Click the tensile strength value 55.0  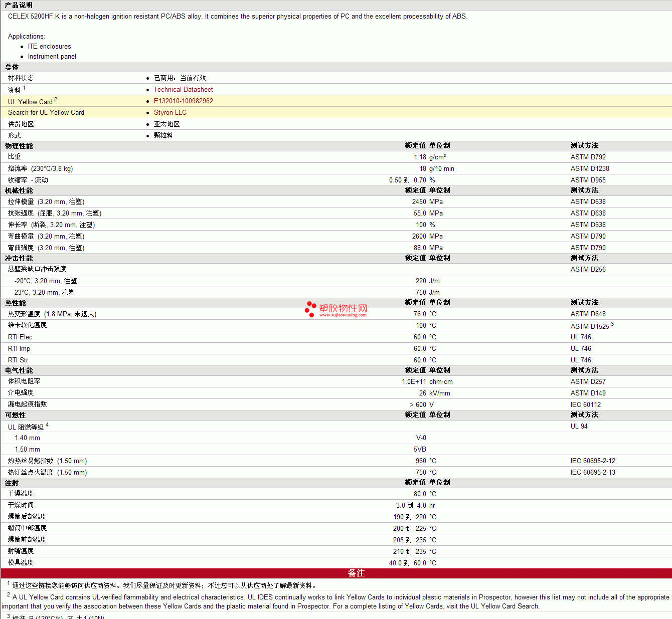[420, 213]
